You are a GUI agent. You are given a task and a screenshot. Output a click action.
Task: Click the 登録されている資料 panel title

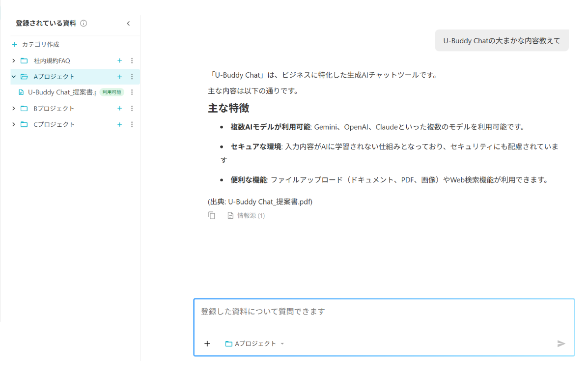46,23
